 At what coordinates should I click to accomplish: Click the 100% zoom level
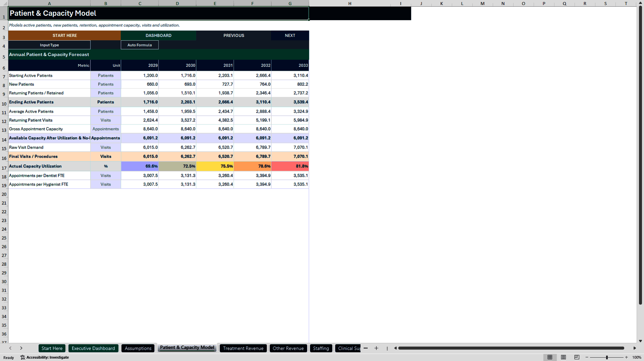[x=637, y=357]
